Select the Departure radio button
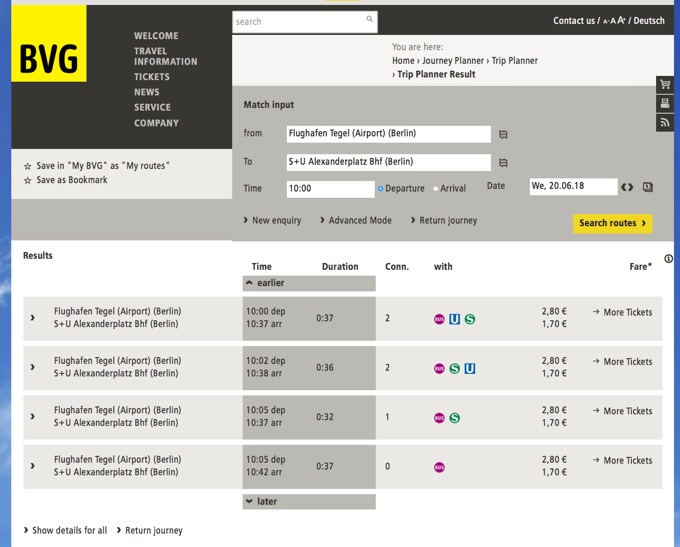This screenshot has width=680, height=547. (x=380, y=189)
